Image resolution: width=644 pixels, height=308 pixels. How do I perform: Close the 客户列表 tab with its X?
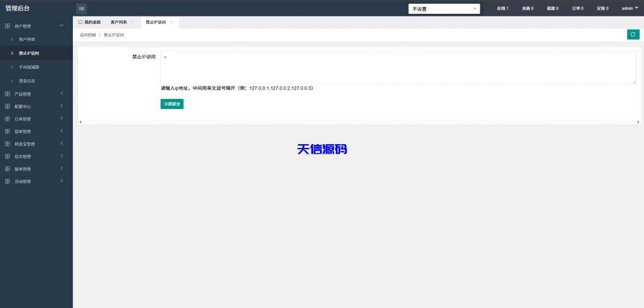click(133, 22)
